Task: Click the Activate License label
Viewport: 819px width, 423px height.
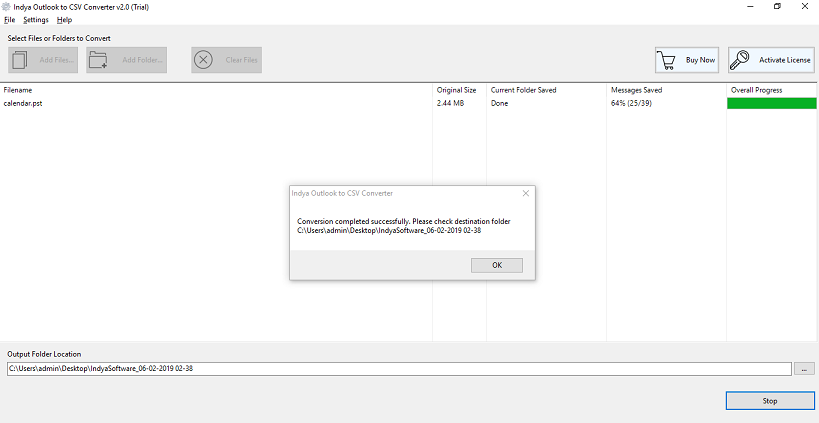Action: pyautogui.click(x=784, y=60)
